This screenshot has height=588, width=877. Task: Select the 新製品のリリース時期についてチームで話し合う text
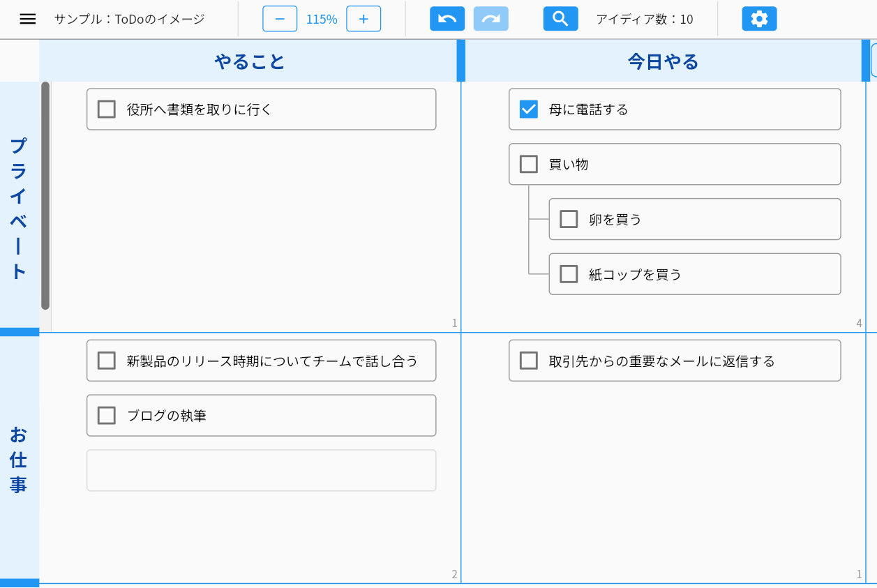272,361
